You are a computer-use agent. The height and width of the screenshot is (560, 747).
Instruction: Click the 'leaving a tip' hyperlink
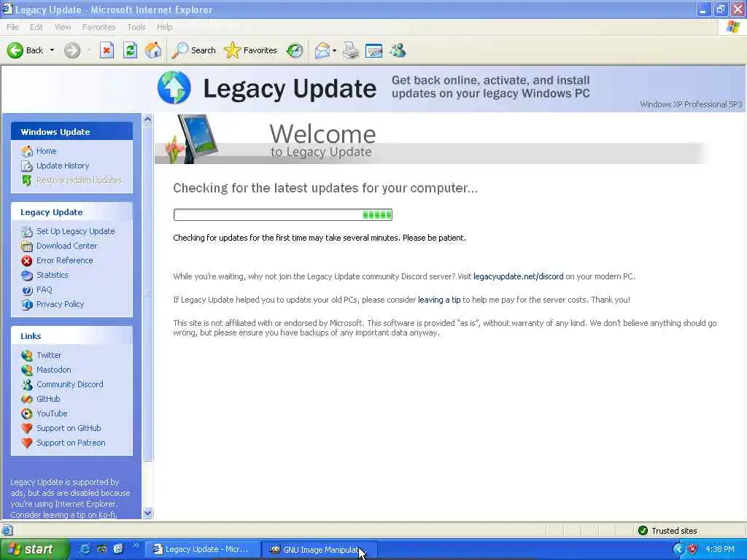439,300
